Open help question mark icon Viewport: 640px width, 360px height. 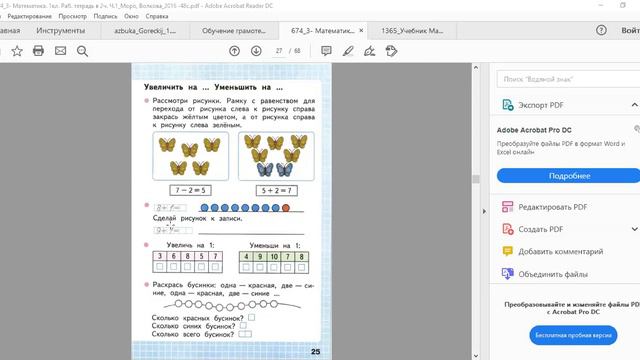click(601, 30)
